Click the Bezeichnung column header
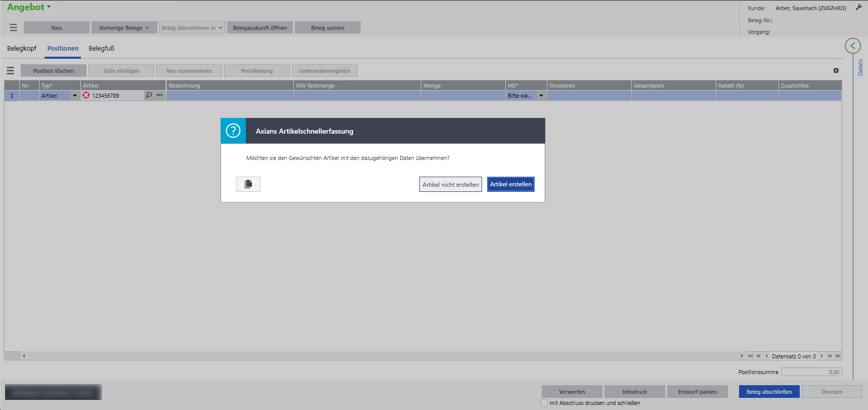Image resolution: width=868 pixels, height=410 pixels. (230, 86)
